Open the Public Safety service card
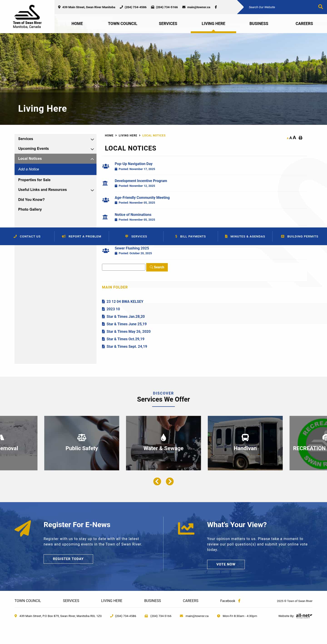 click(x=82, y=443)
